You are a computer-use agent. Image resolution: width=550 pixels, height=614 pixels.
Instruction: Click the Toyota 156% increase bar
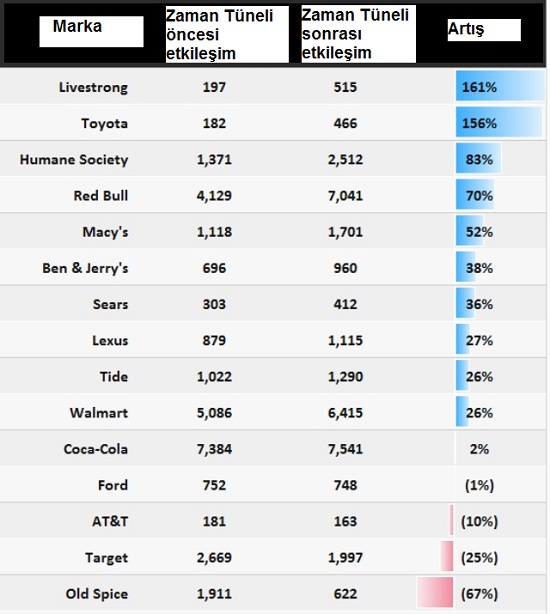499,123
